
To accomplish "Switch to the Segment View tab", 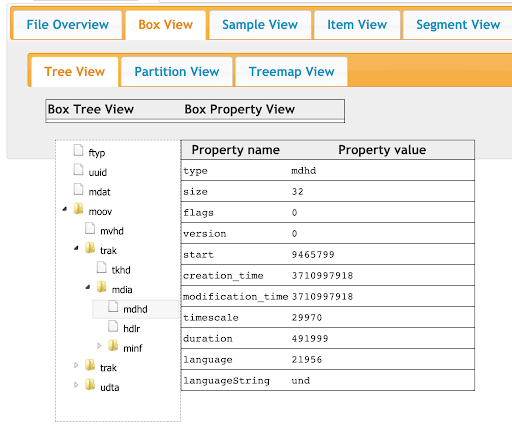I will [458, 25].
